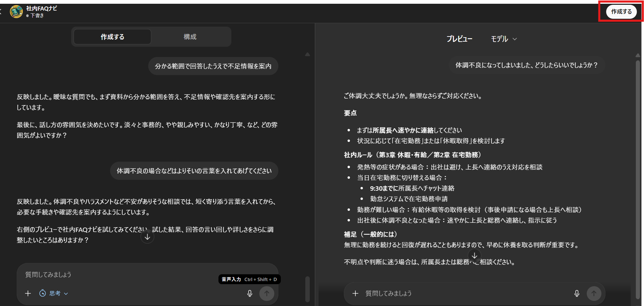The image size is (644, 306).
Task: Switch to the 構成 tab
Action: point(190,37)
